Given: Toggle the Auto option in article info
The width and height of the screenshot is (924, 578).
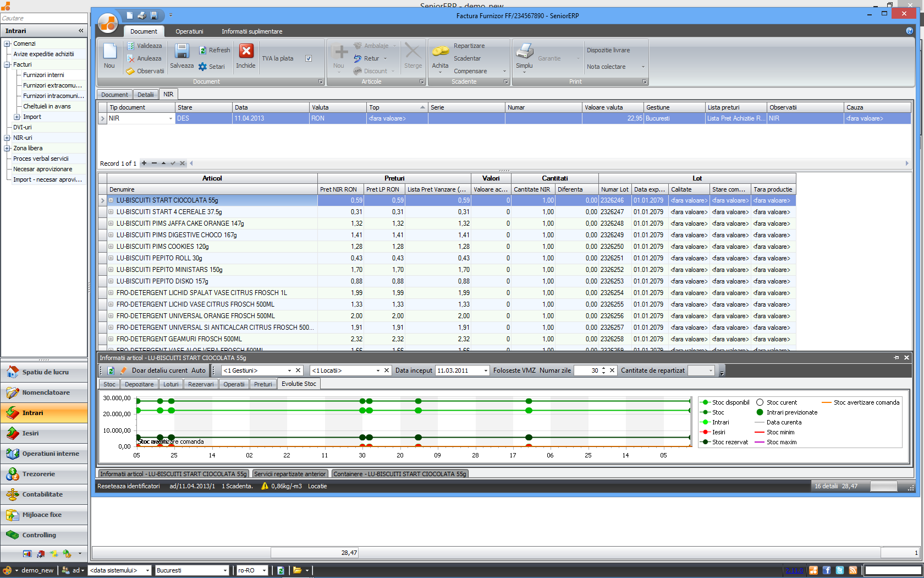Looking at the screenshot, I should pyautogui.click(x=199, y=370).
